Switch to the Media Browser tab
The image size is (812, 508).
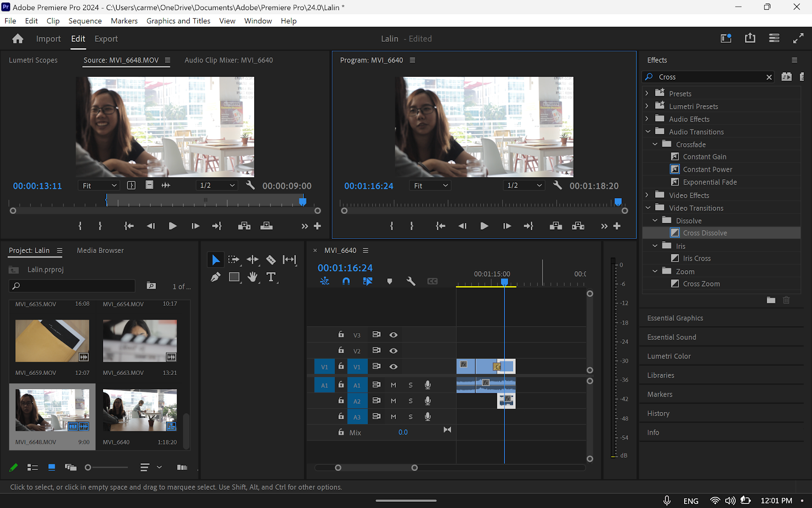pos(100,250)
